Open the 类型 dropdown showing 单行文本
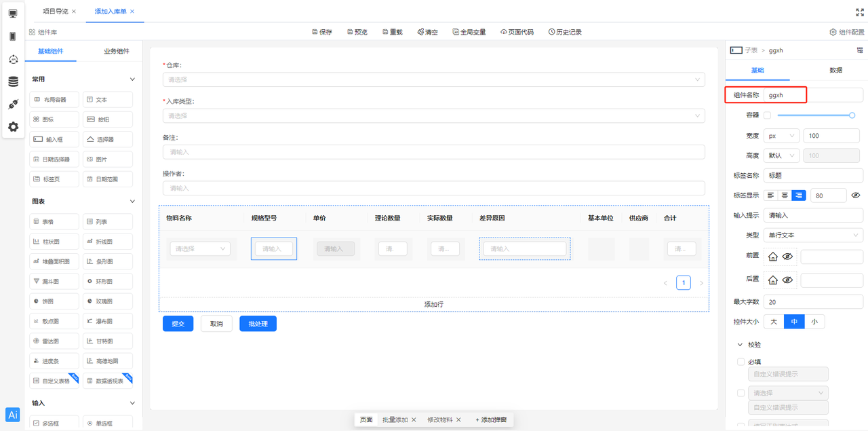The height and width of the screenshot is (431, 868). [813, 236]
